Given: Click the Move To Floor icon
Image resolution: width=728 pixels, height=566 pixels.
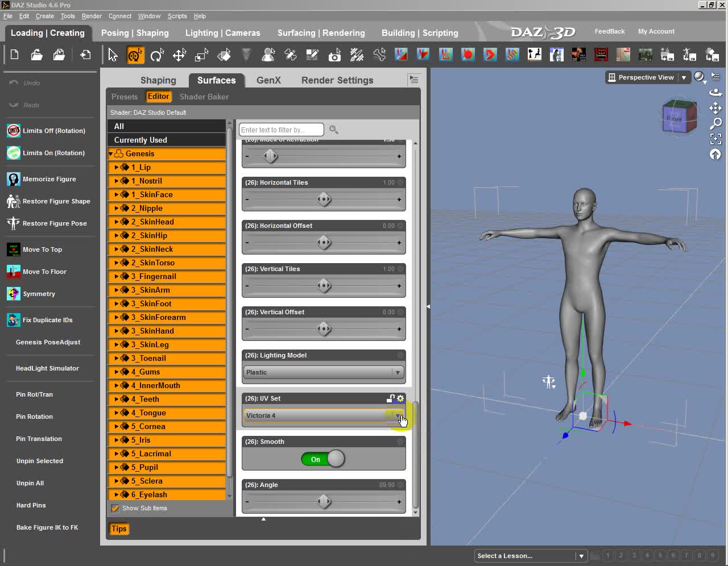Looking at the screenshot, I should click(14, 272).
